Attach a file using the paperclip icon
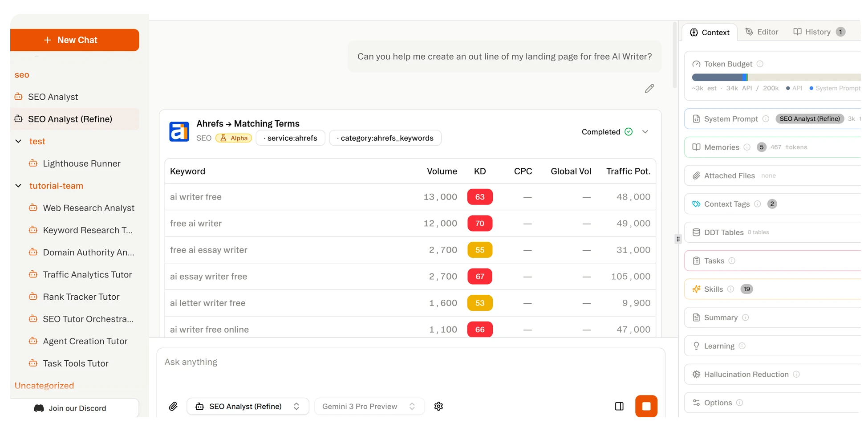This screenshot has width=868, height=432. tap(174, 406)
